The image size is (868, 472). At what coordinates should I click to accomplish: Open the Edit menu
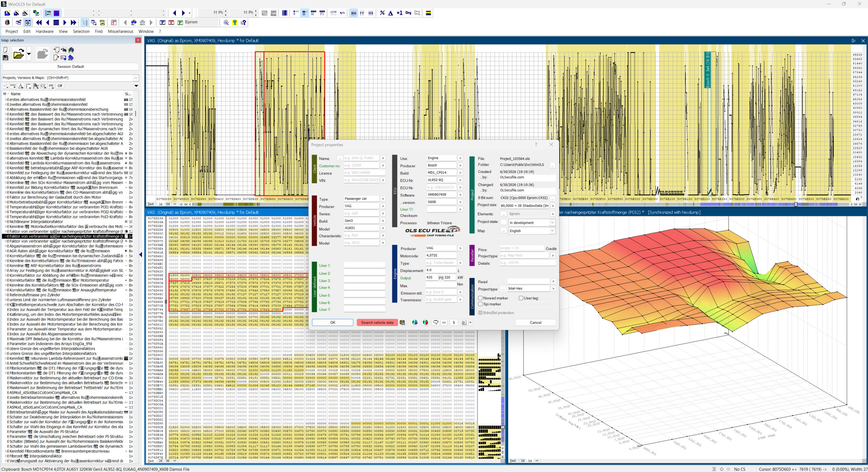(x=27, y=31)
